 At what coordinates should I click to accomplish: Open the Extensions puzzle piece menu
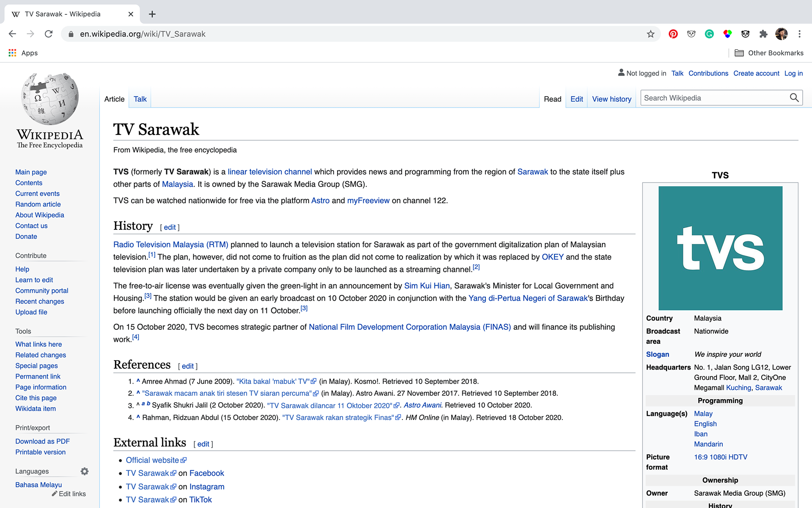pyautogui.click(x=763, y=34)
